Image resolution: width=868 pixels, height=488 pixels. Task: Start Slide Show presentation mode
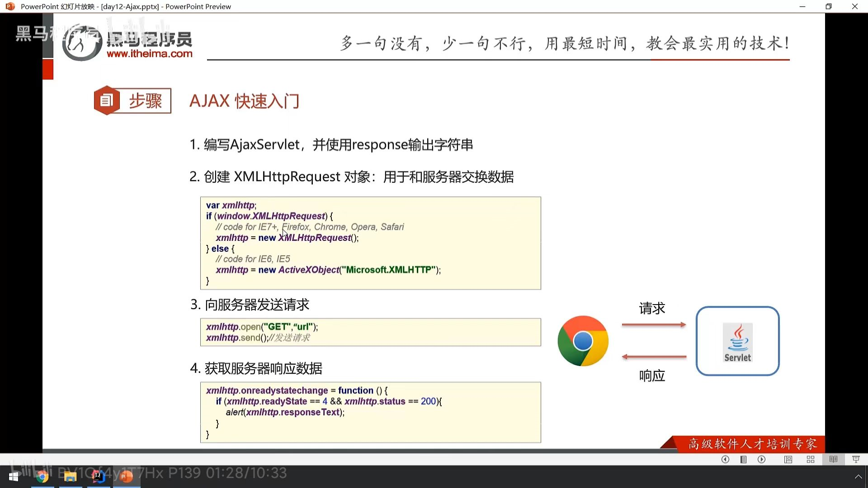click(x=856, y=460)
